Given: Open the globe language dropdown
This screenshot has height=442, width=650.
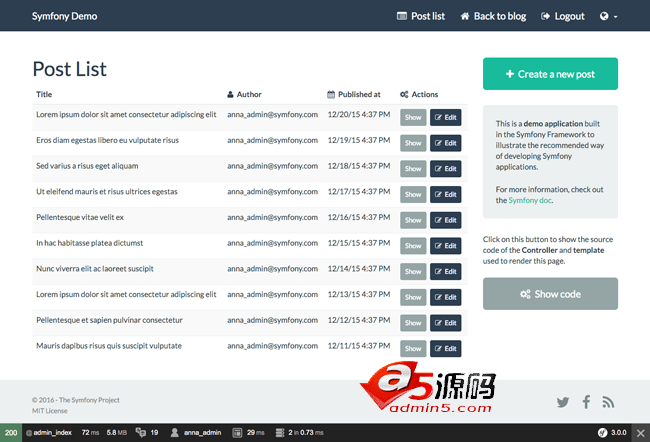Looking at the screenshot, I should click(x=608, y=16).
